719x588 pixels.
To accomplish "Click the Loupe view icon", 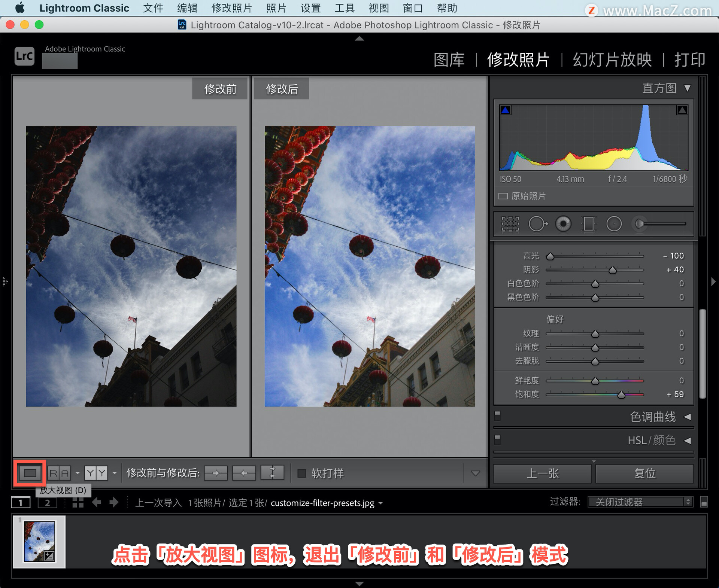I will pyautogui.click(x=30, y=473).
